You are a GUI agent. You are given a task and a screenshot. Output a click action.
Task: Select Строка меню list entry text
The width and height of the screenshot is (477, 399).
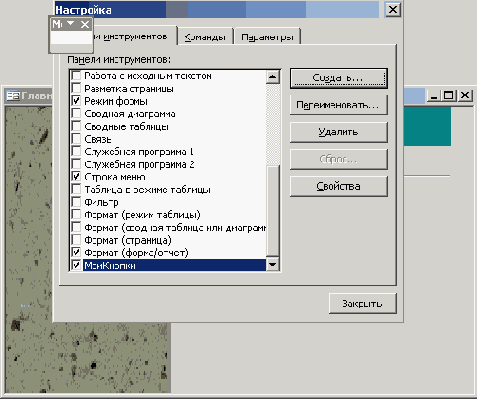(115, 177)
